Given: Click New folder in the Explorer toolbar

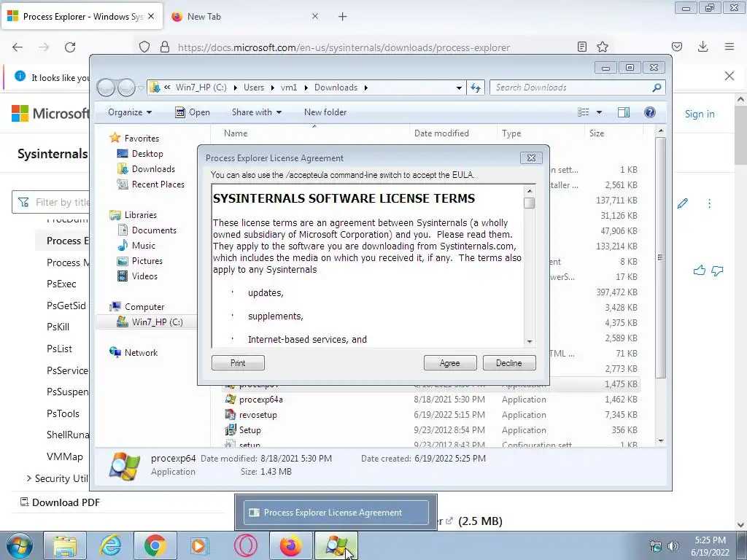Looking at the screenshot, I should [325, 112].
